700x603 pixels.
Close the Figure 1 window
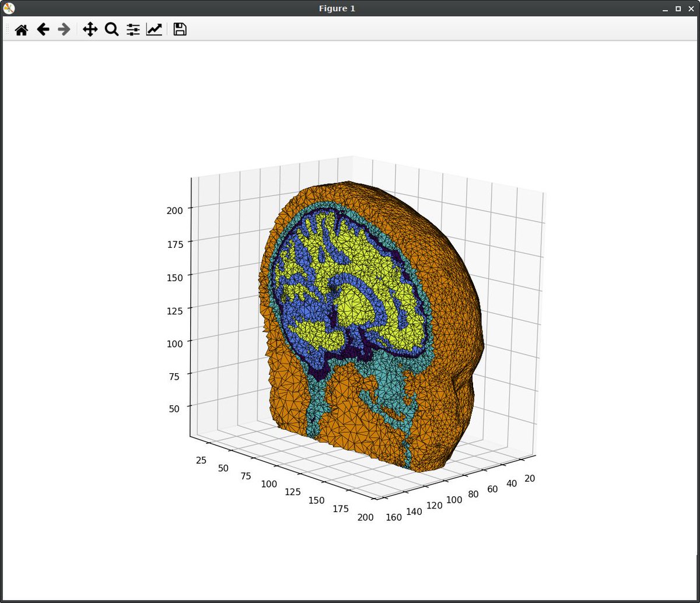coord(690,9)
